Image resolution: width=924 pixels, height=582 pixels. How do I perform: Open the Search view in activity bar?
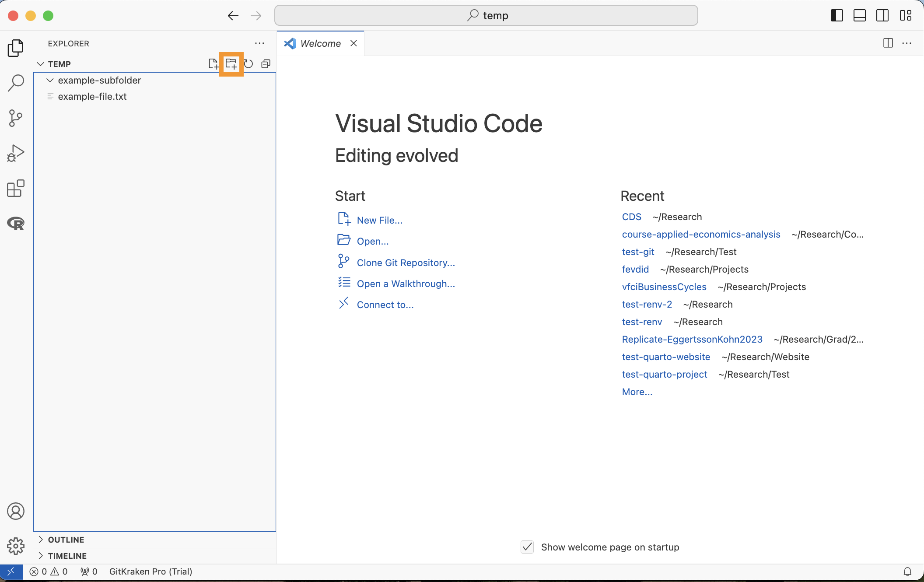pos(16,83)
